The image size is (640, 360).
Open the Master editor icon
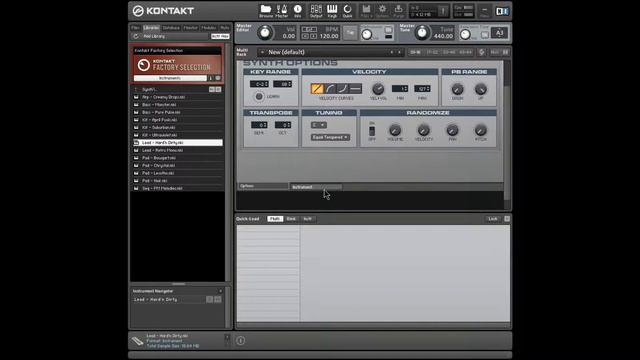282,11
